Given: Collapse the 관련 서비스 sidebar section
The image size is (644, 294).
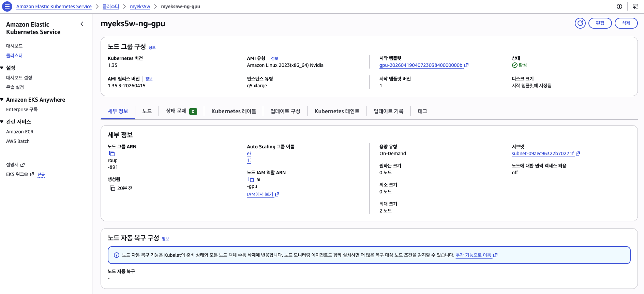Looking at the screenshot, I should tap(2, 122).
